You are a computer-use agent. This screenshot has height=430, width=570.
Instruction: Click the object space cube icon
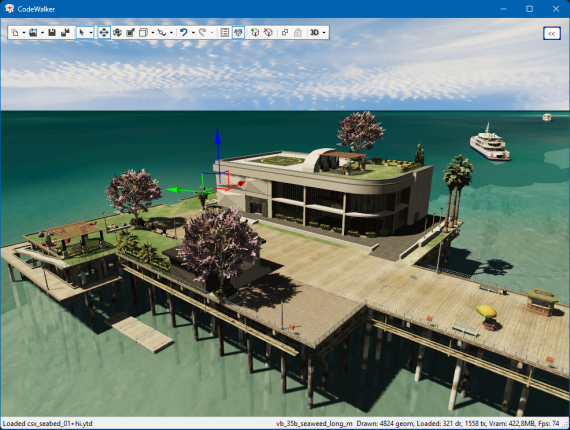point(144,33)
